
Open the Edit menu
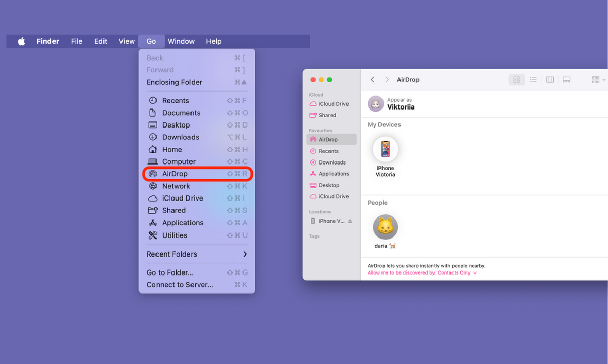[x=100, y=41]
